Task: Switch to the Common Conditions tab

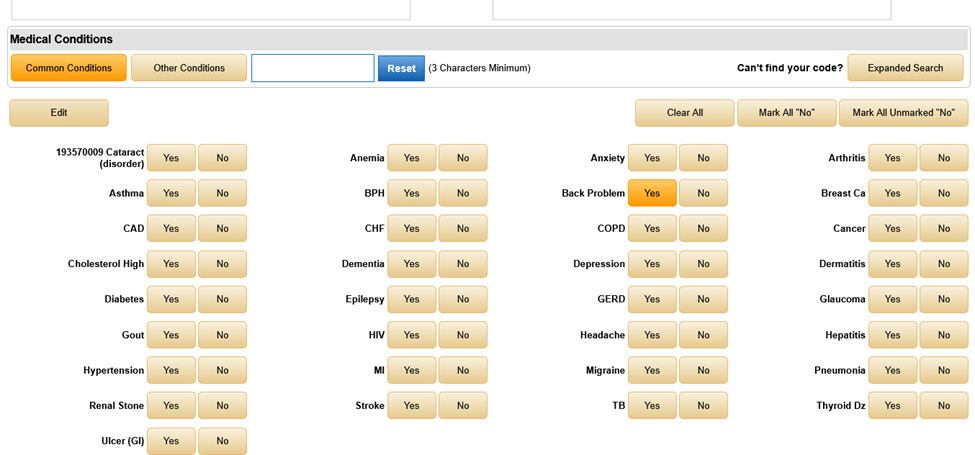Action: (69, 68)
